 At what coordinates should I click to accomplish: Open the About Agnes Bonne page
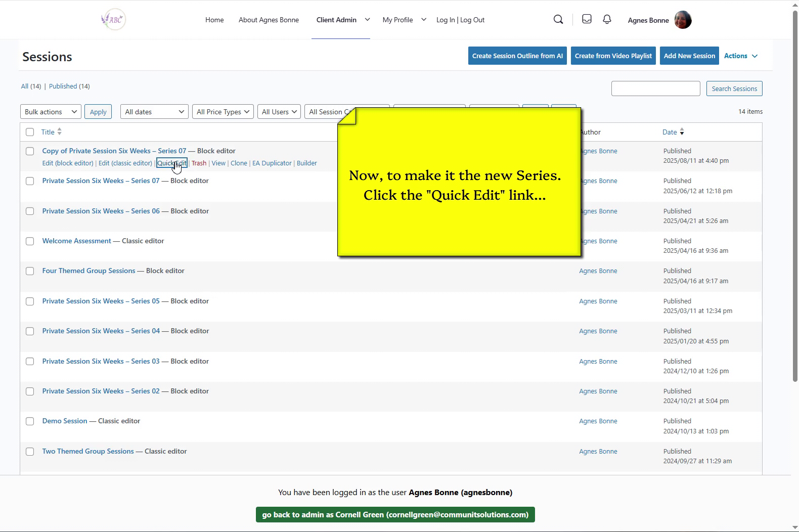(269, 20)
